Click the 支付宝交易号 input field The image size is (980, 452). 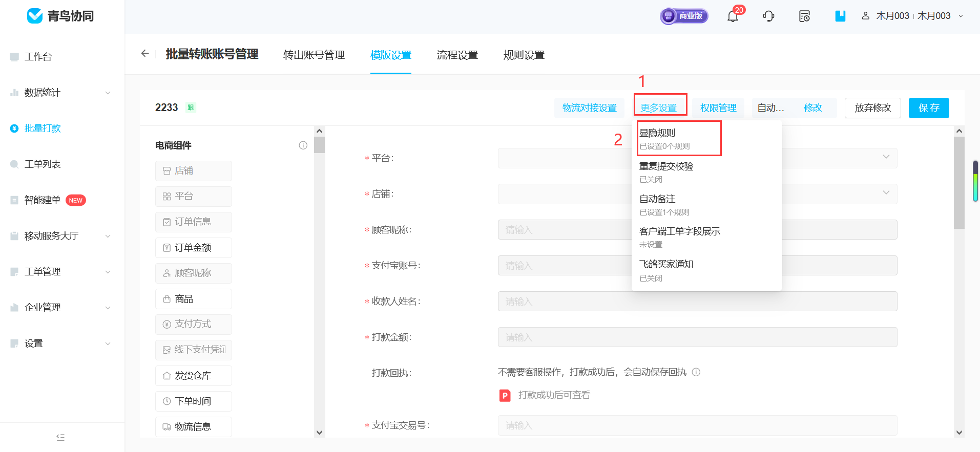click(697, 425)
